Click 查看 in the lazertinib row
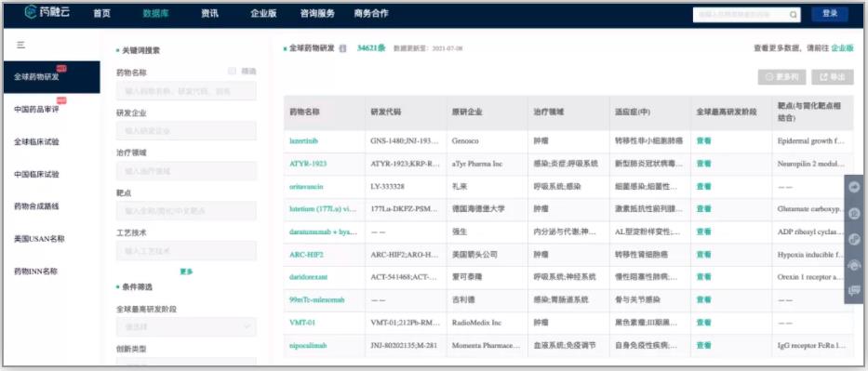The height and width of the screenshot is (371, 868). 703,141
